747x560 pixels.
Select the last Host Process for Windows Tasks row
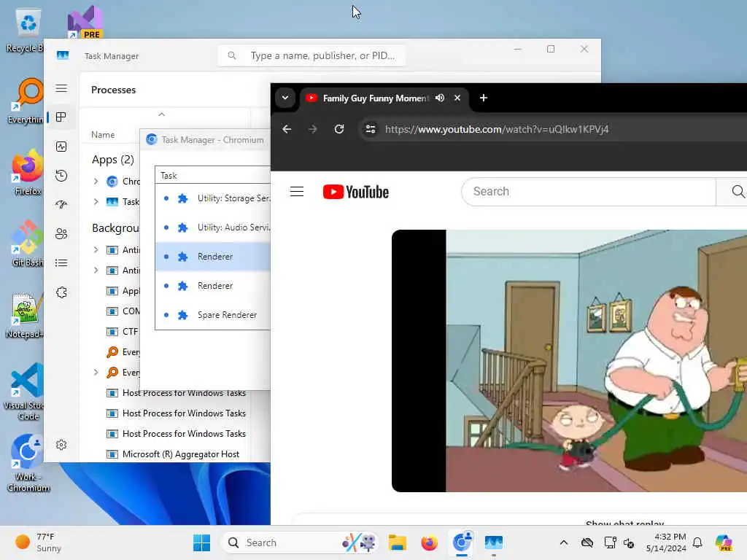175,434
